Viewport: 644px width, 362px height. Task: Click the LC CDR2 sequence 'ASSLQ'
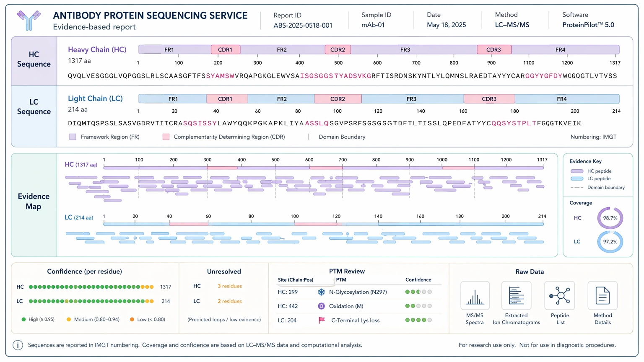pyautogui.click(x=317, y=123)
